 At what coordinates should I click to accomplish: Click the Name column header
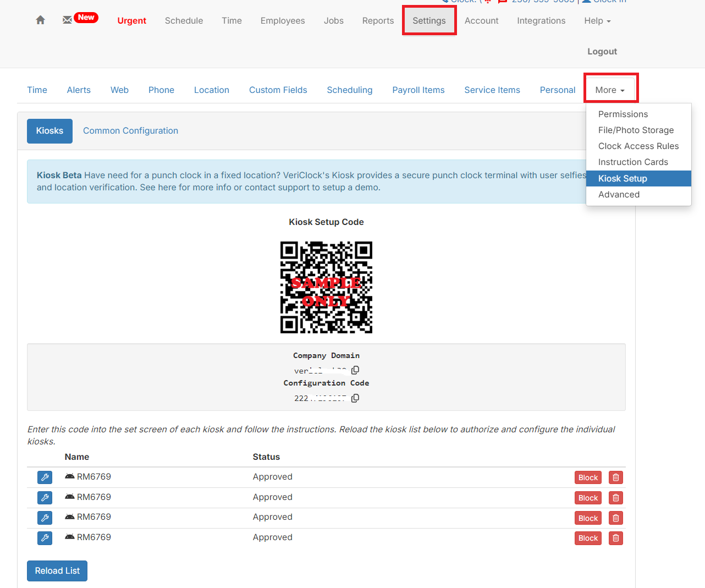pos(77,457)
